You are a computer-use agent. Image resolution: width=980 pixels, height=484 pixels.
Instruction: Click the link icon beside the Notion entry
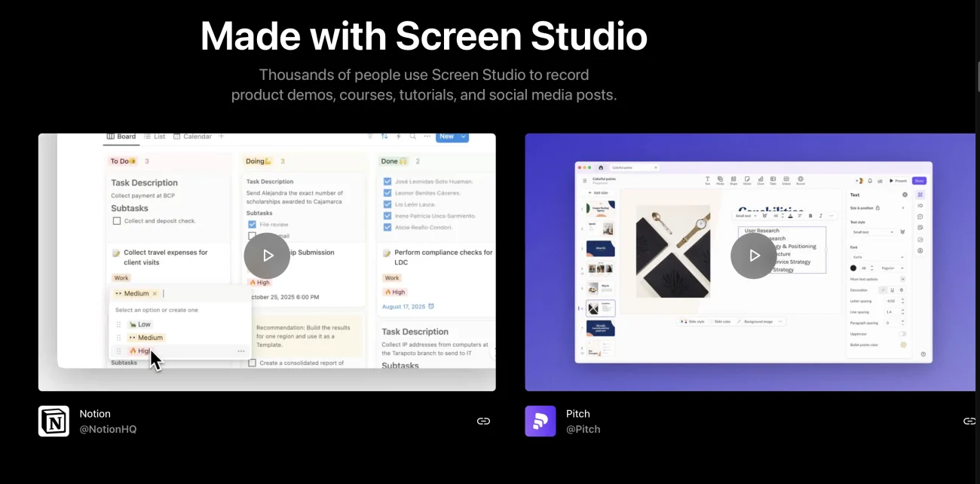[x=483, y=421]
